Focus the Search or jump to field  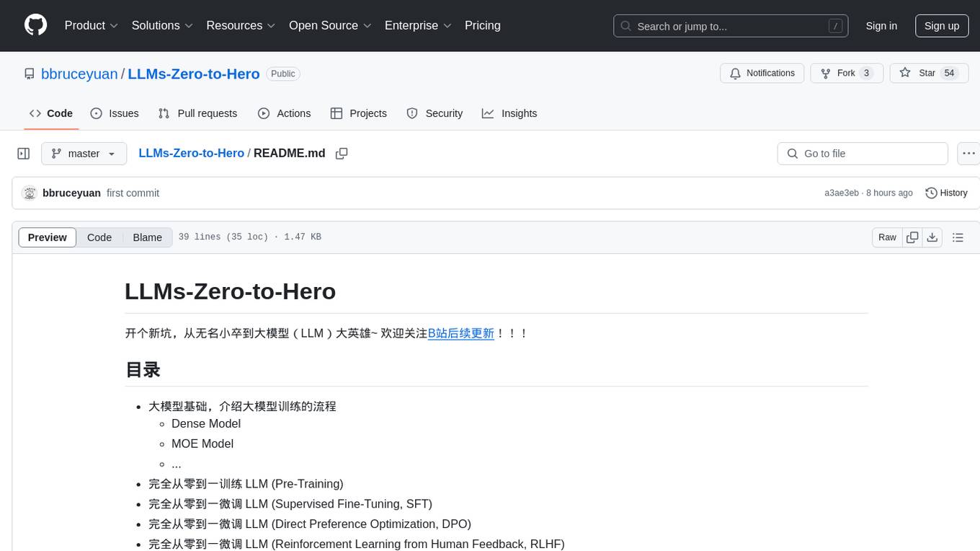click(x=731, y=26)
